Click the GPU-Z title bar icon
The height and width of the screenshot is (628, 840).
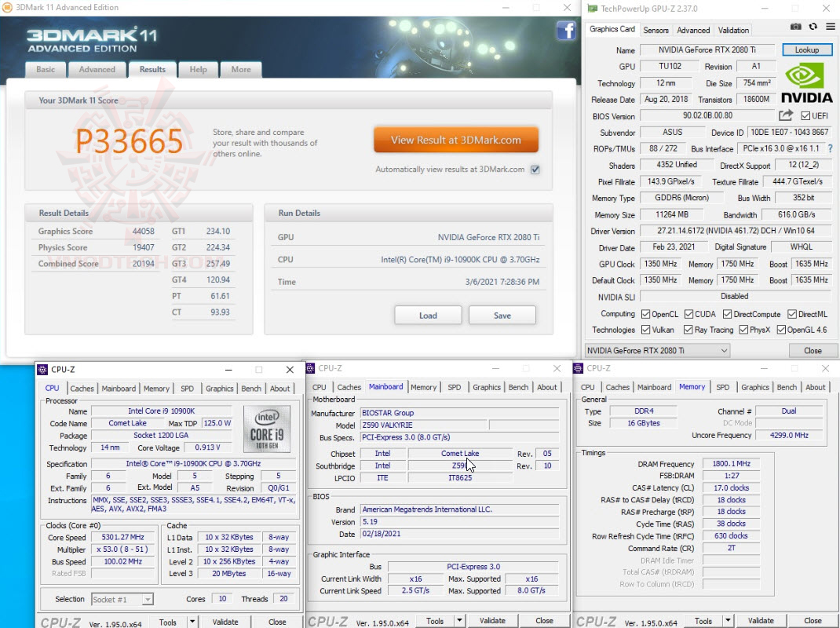pyautogui.click(x=593, y=9)
